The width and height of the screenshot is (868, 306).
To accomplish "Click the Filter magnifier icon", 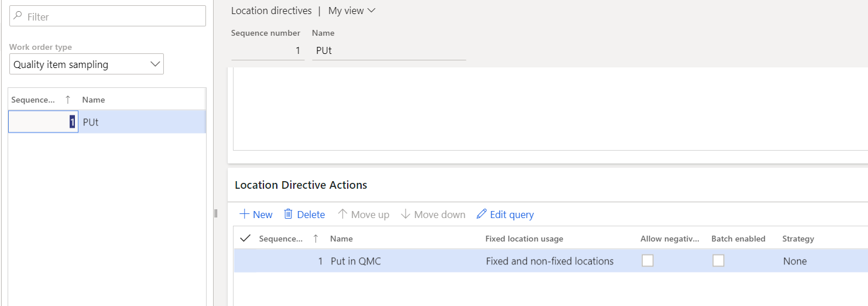I will pyautogui.click(x=18, y=16).
